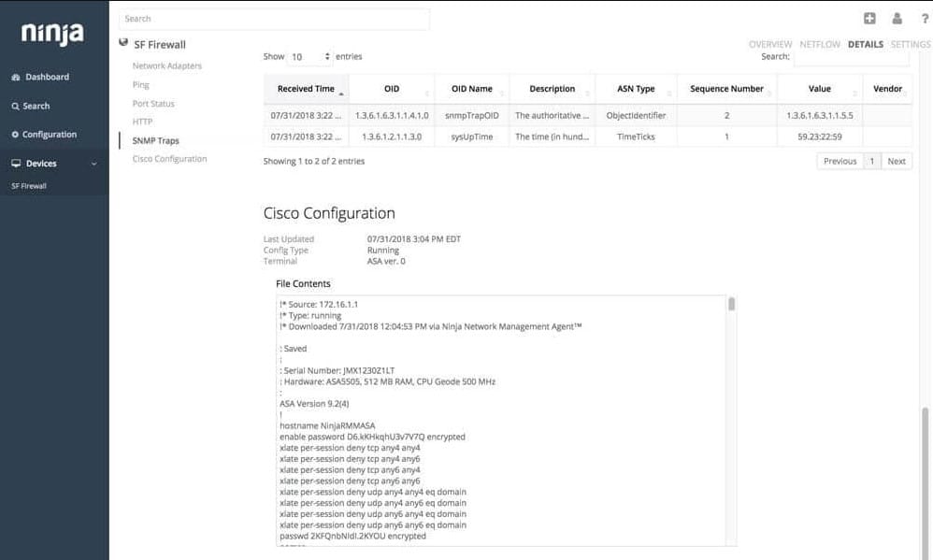Click the Serial Number JMX1230Z1LT line

337,370
